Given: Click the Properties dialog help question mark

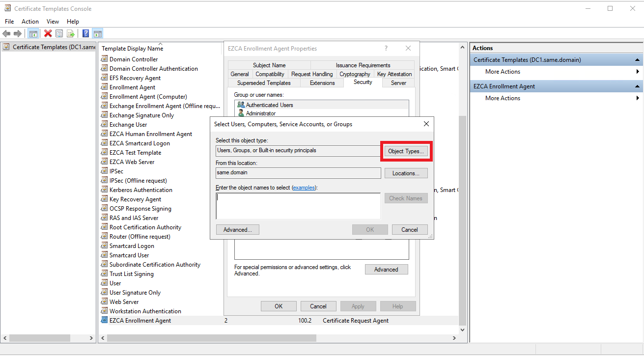Looking at the screenshot, I should 386,49.
